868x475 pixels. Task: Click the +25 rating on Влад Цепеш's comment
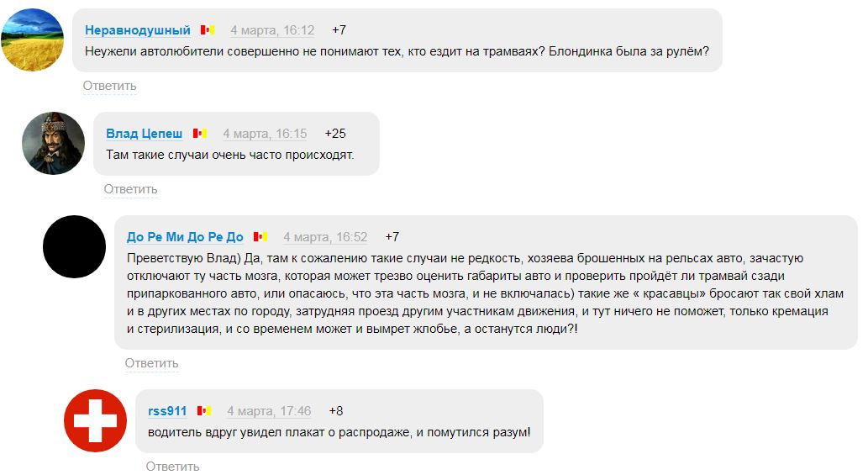tap(335, 134)
